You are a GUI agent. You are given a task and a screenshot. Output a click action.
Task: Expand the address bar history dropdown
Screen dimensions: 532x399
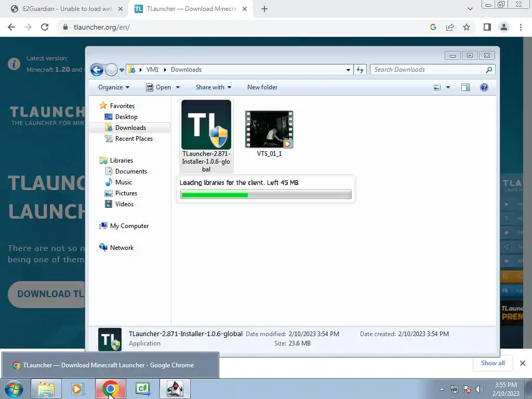348,70
